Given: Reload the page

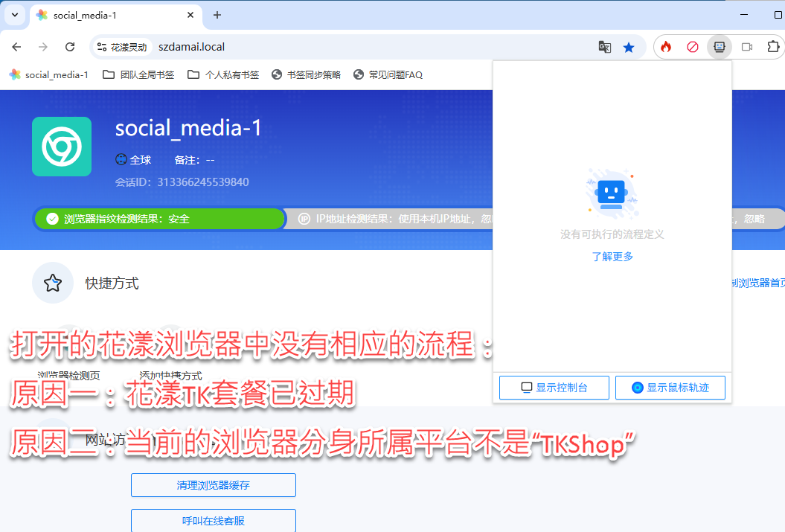Looking at the screenshot, I should coord(70,47).
